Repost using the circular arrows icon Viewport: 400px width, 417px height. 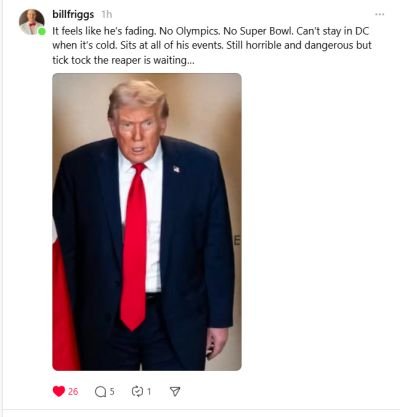pyautogui.click(x=137, y=391)
